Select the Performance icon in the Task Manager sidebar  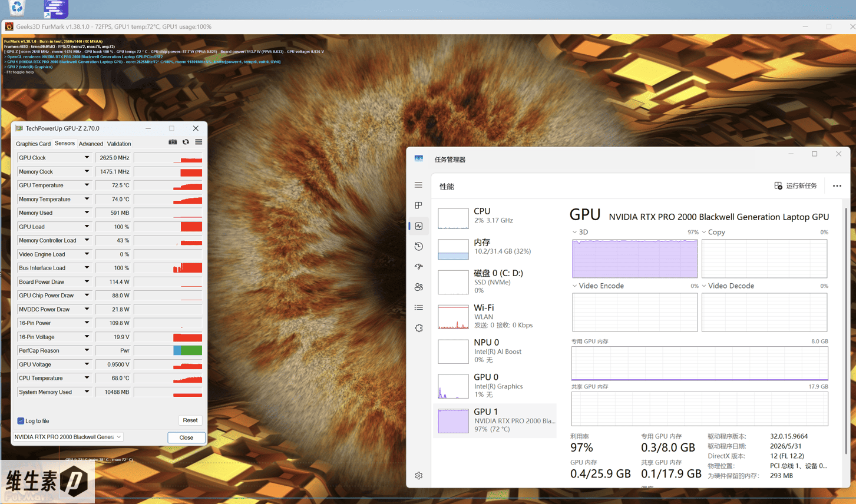pos(418,226)
